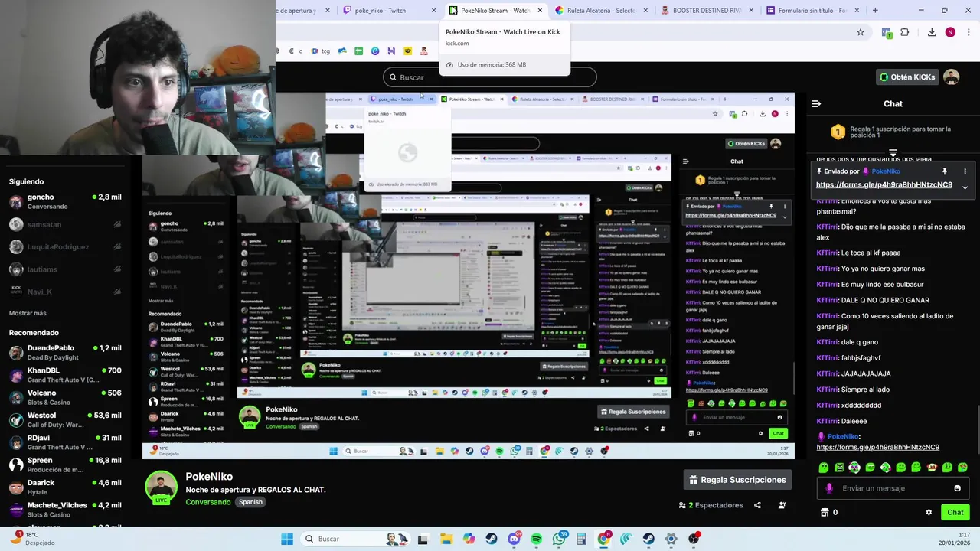This screenshot has width=980, height=551.
Task: Open Spotify from the taskbar
Action: (536, 539)
